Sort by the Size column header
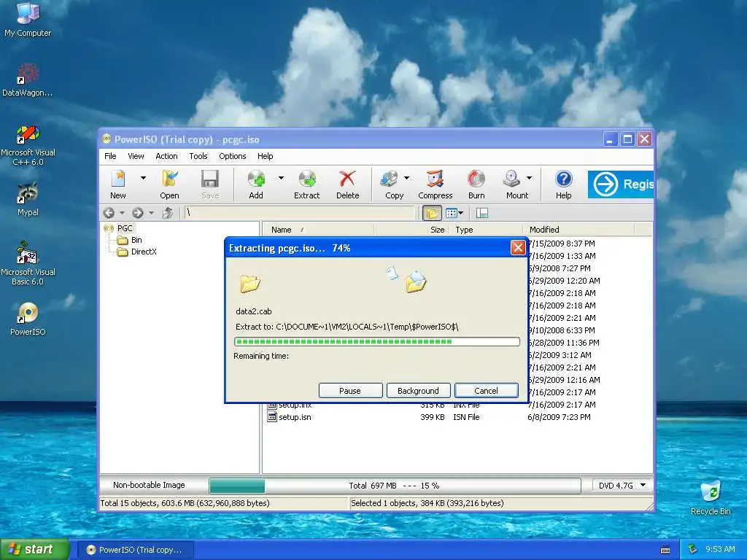Screen dimensions: 747x560 [x=411, y=230]
